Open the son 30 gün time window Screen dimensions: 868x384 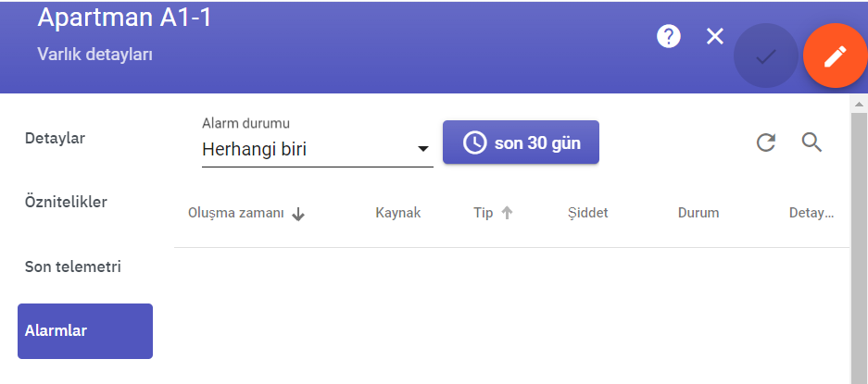pos(521,142)
